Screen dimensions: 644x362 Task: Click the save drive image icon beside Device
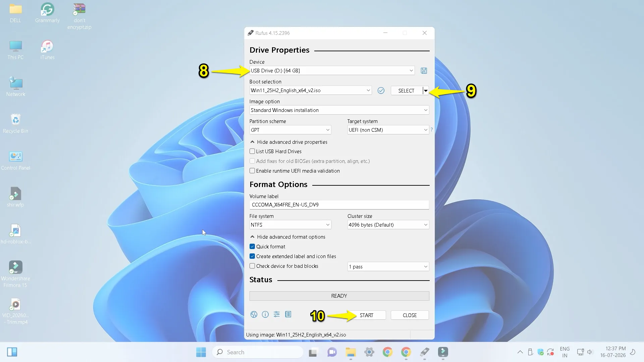tap(424, 71)
